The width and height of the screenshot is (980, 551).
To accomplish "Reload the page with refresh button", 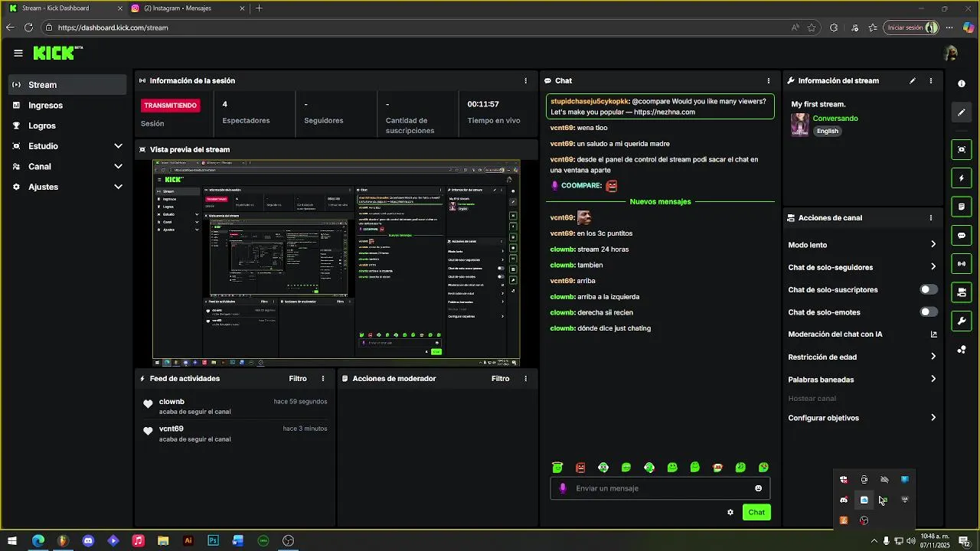I will (28, 28).
